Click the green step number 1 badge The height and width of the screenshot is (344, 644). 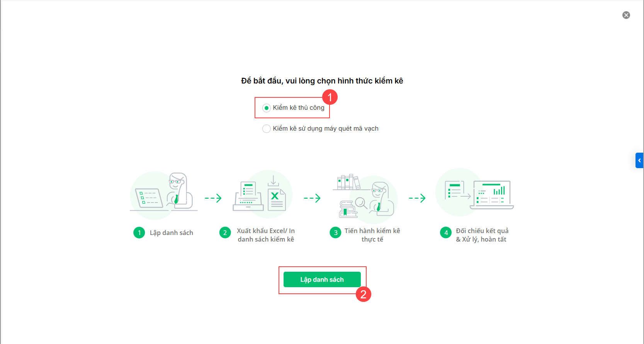click(x=139, y=233)
